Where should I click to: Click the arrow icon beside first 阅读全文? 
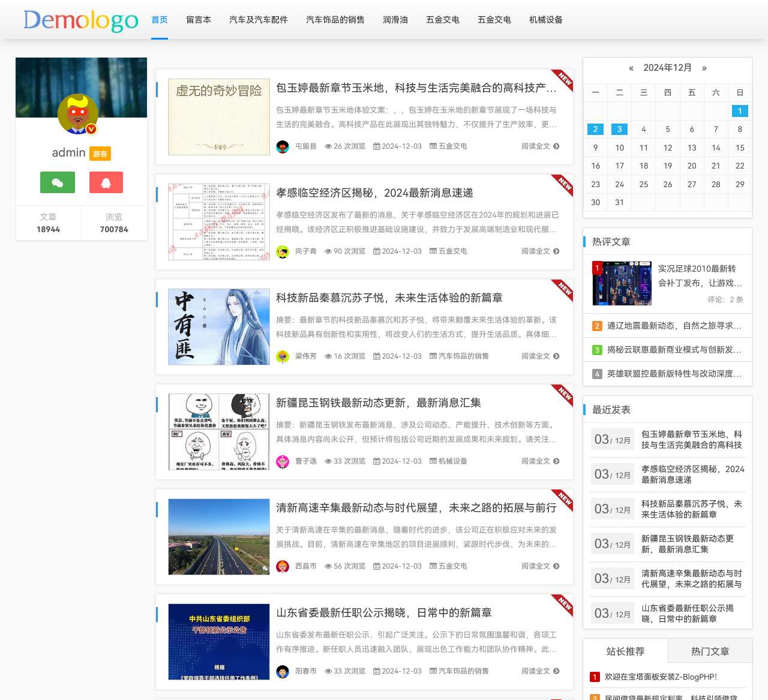coord(556,146)
